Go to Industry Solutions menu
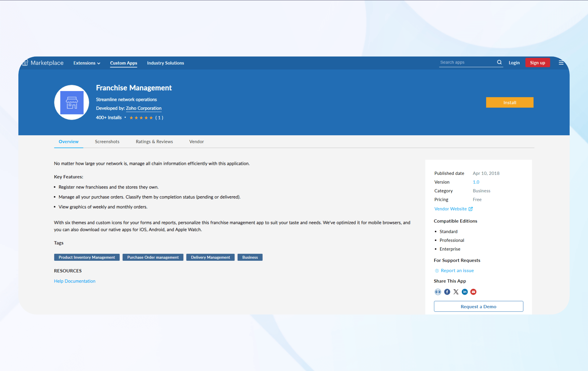The height and width of the screenshot is (371, 588). [x=165, y=63]
